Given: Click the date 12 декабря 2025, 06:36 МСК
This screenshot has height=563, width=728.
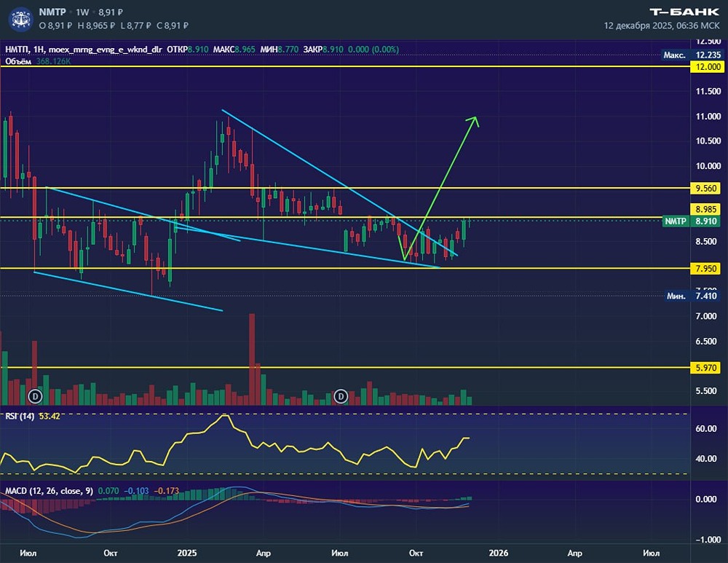Looking at the screenshot, I should pyautogui.click(x=662, y=25).
